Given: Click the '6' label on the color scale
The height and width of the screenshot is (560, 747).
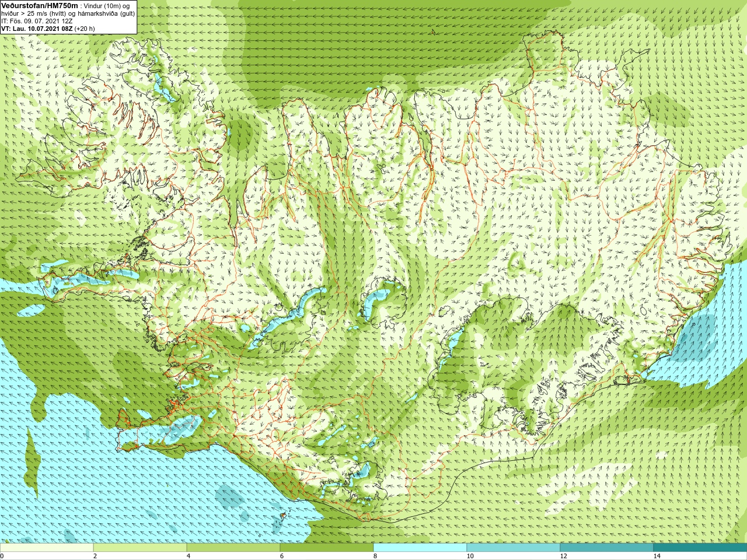Looking at the screenshot, I should (282, 556).
